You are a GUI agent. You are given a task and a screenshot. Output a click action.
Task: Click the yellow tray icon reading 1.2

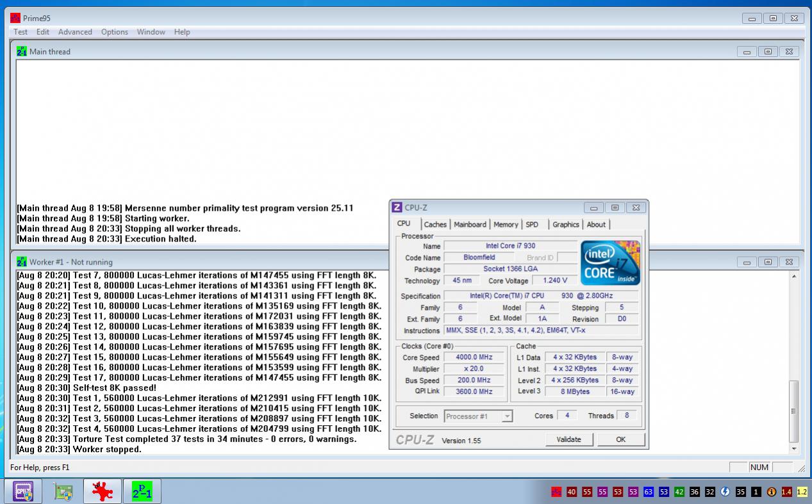click(x=802, y=492)
